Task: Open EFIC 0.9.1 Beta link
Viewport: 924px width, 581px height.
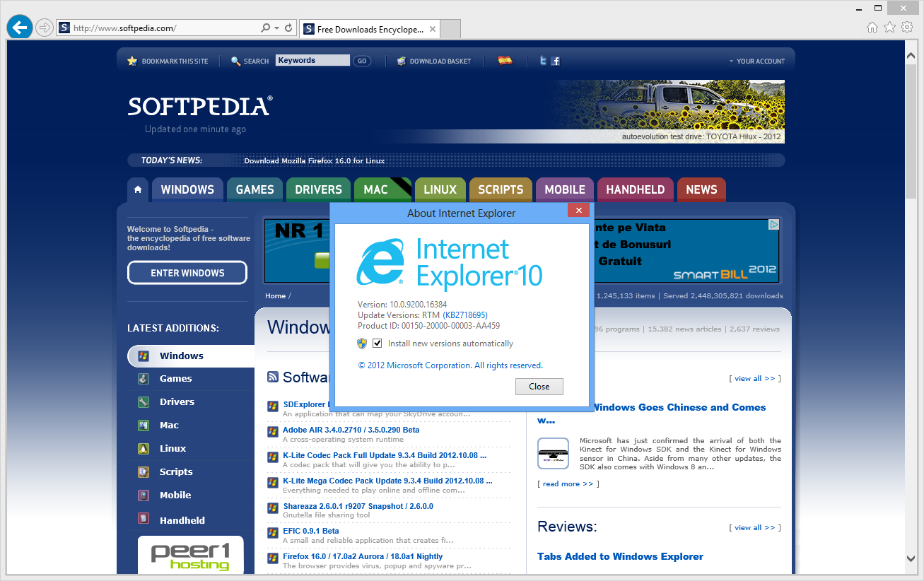Action: click(310, 531)
